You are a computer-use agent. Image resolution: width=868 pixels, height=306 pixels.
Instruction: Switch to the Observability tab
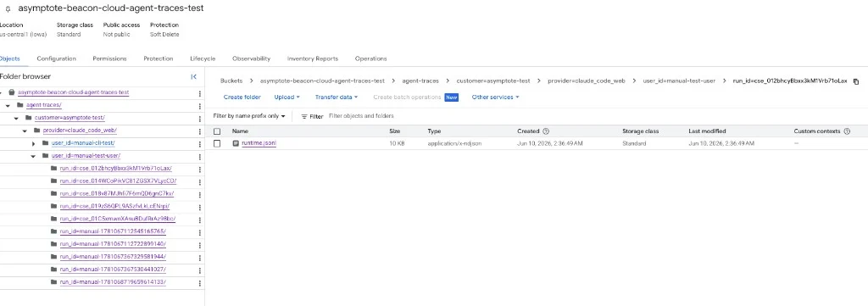coord(251,58)
